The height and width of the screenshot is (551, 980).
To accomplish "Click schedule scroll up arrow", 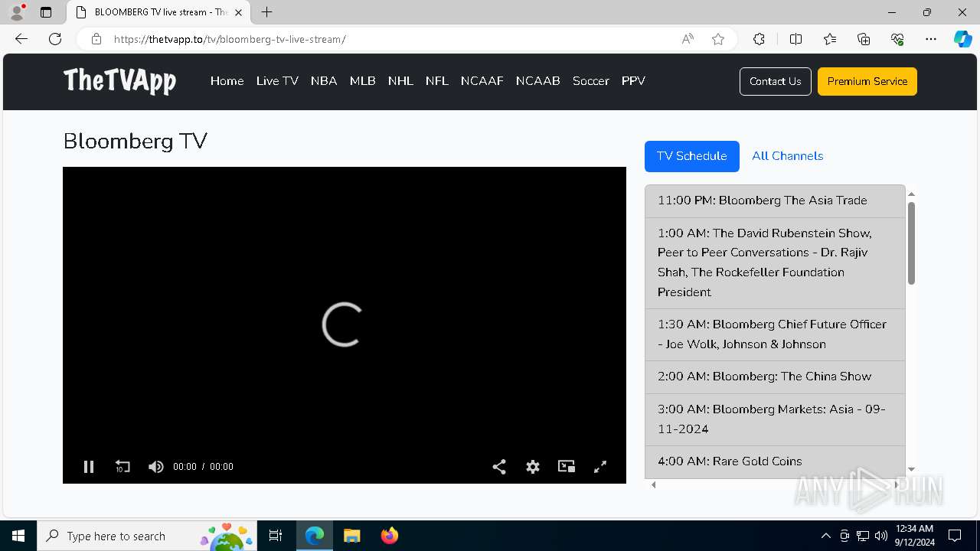I will click(x=911, y=194).
